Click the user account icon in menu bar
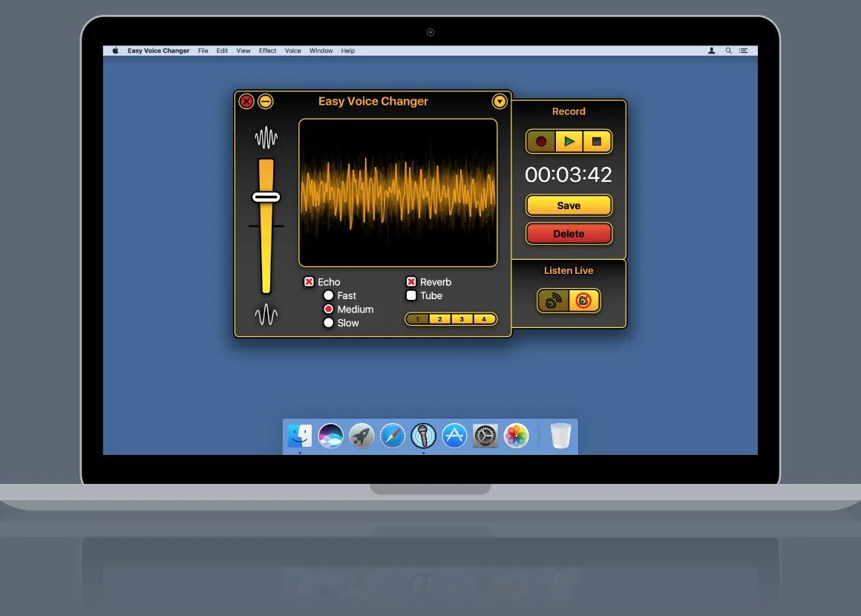 [712, 50]
